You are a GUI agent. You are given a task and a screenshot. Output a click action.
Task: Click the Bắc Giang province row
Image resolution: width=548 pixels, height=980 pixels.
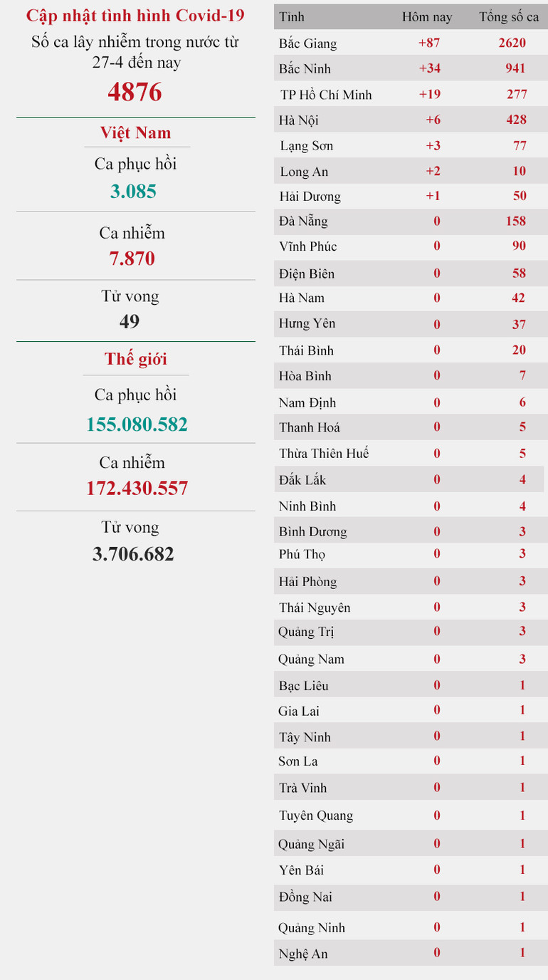click(308, 43)
